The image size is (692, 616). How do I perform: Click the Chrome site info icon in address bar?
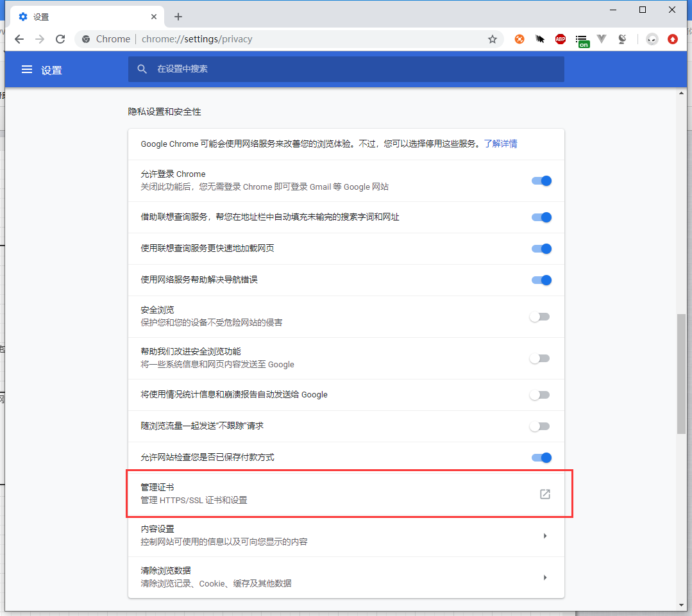86,39
